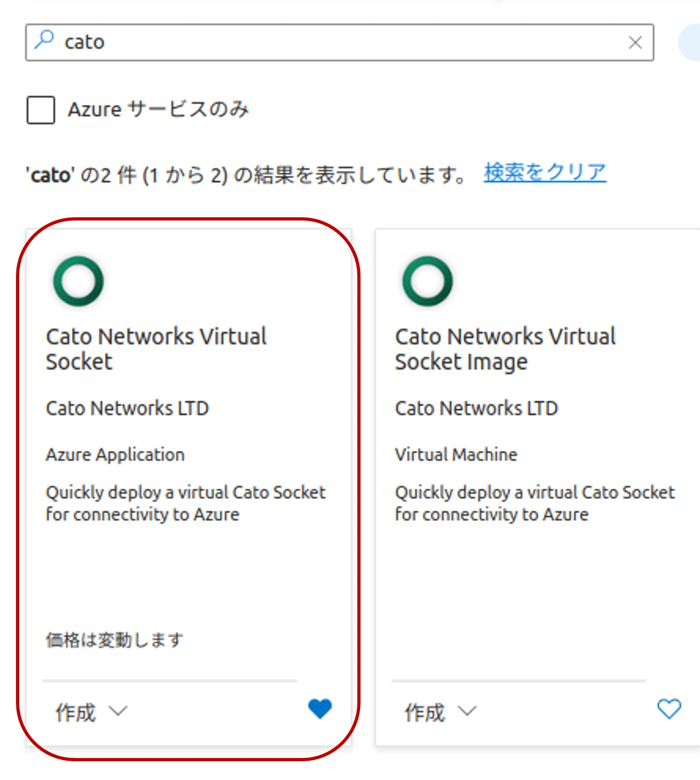The image size is (700, 780).
Task: Unfavorite Virtual Socket via filled heart
Action: pyautogui.click(x=320, y=709)
